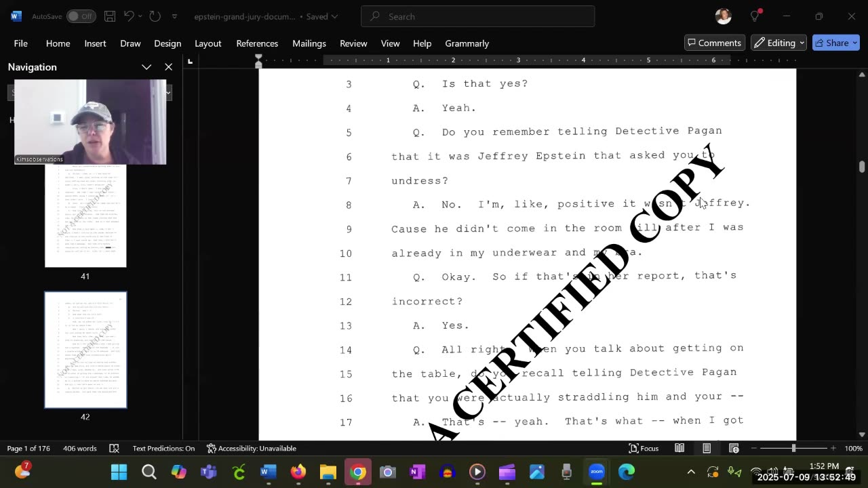Click the Save icon in title bar
Viewport: 868px width, 488px height.
[111, 16]
